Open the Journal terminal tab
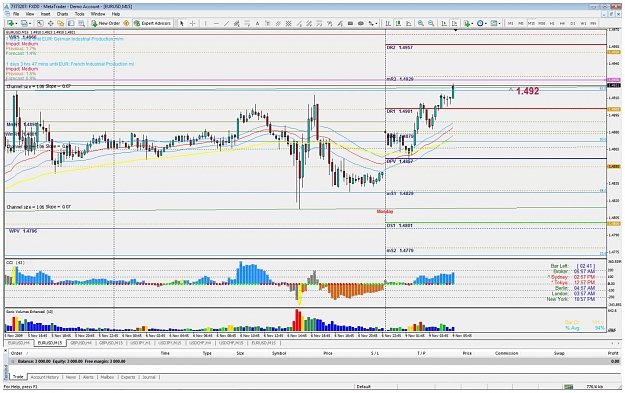Image resolution: width=625 pixels, height=393 pixels. pos(149,377)
